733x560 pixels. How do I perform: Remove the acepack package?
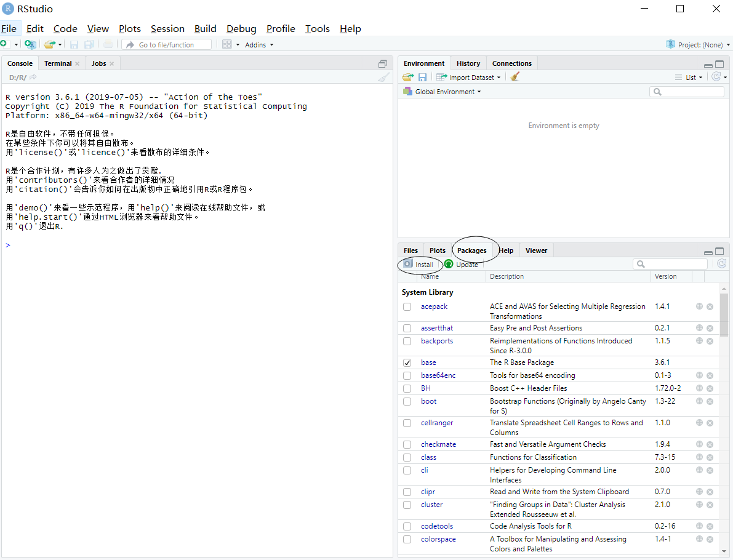pyautogui.click(x=710, y=306)
